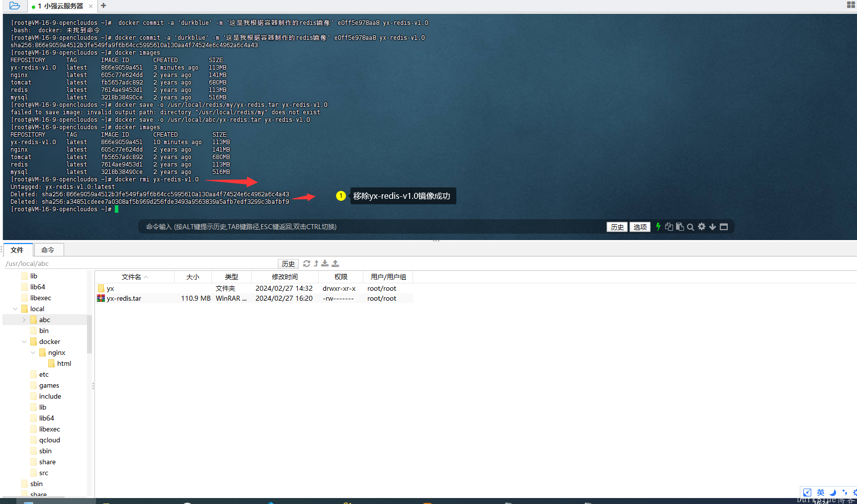Click the yx-redis.tar WinRAR file icon
The height and width of the screenshot is (504, 857).
tap(101, 298)
